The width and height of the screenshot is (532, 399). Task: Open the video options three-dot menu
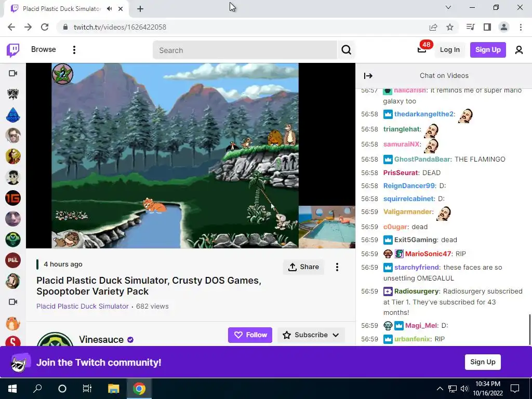(x=337, y=267)
